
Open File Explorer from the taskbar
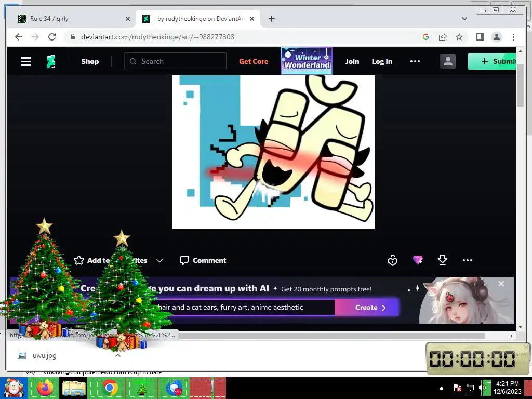(74, 388)
